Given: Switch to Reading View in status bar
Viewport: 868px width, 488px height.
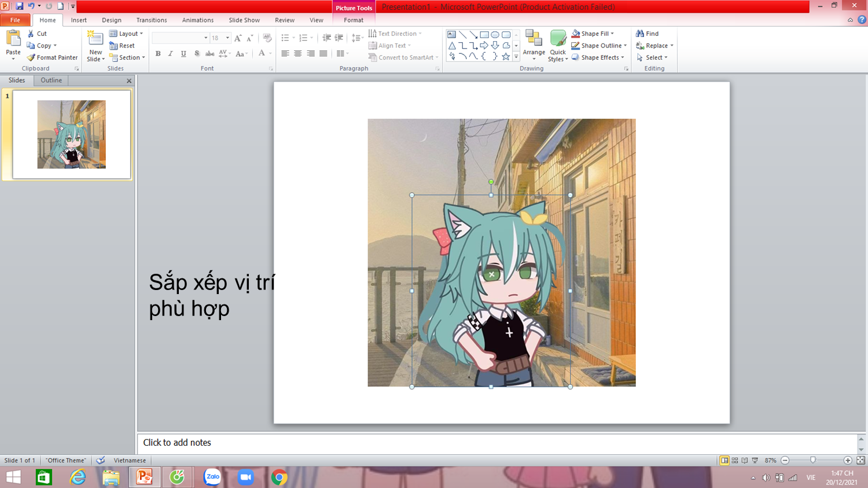Looking at the screenshot, I should point(745,460).
